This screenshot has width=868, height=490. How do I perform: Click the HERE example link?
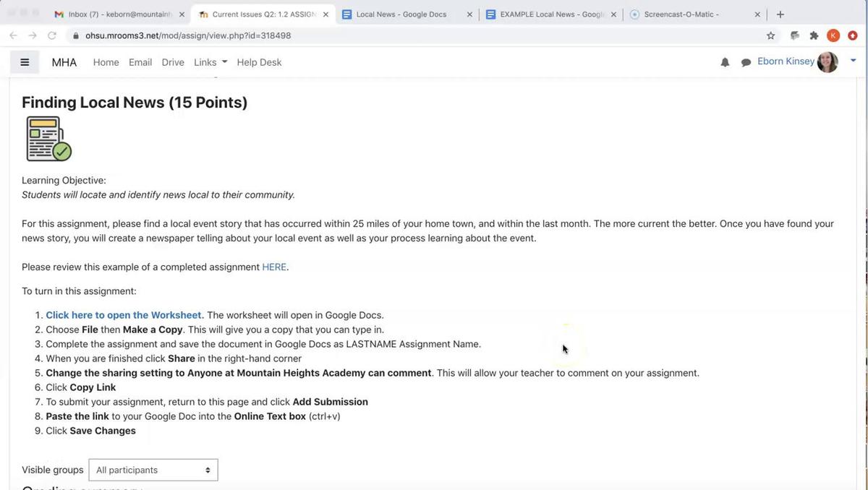[x=274, y=267]
